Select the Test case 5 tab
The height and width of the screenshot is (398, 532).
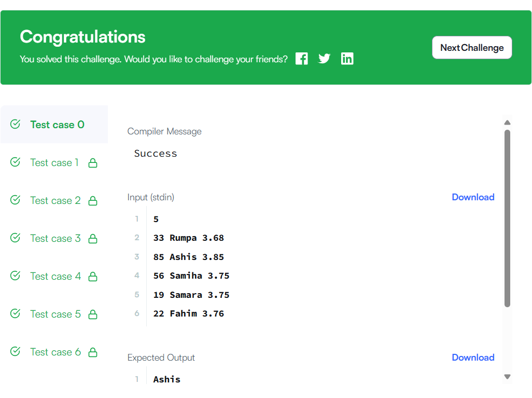(54, 314)
